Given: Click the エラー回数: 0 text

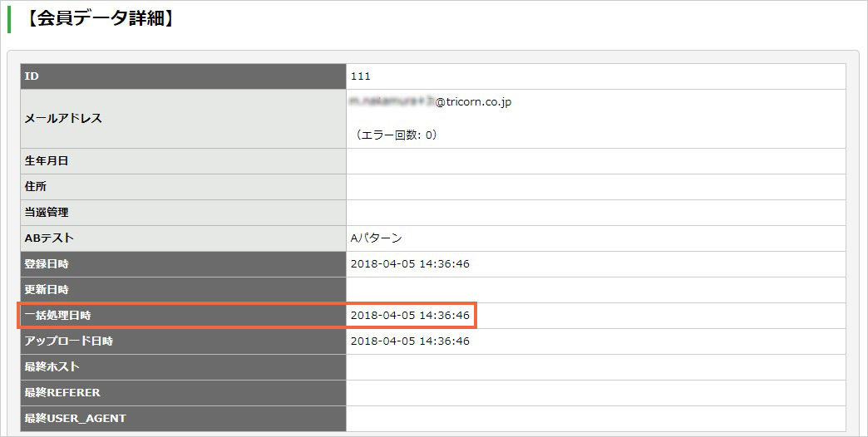Looking at the screenshot, I should [395, 135].
